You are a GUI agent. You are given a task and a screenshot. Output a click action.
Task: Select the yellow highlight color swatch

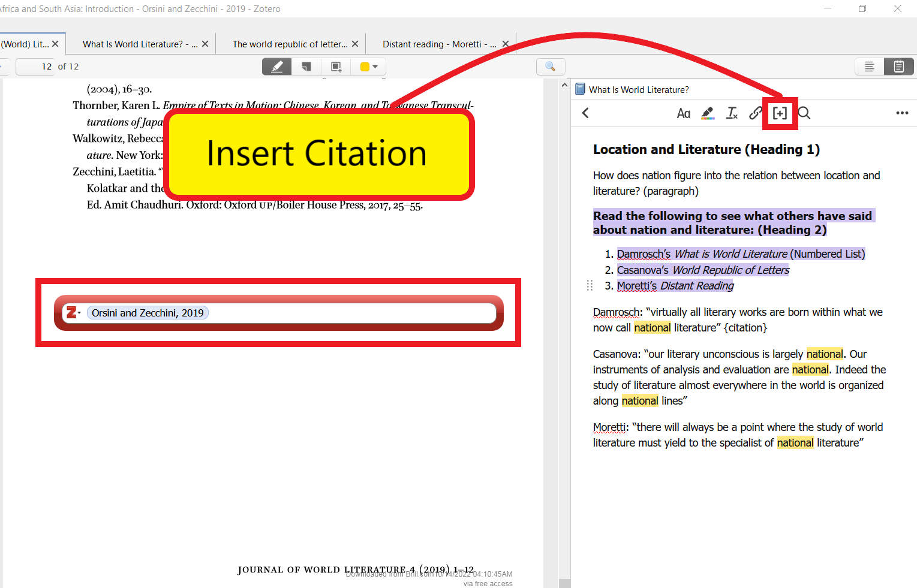364,67
